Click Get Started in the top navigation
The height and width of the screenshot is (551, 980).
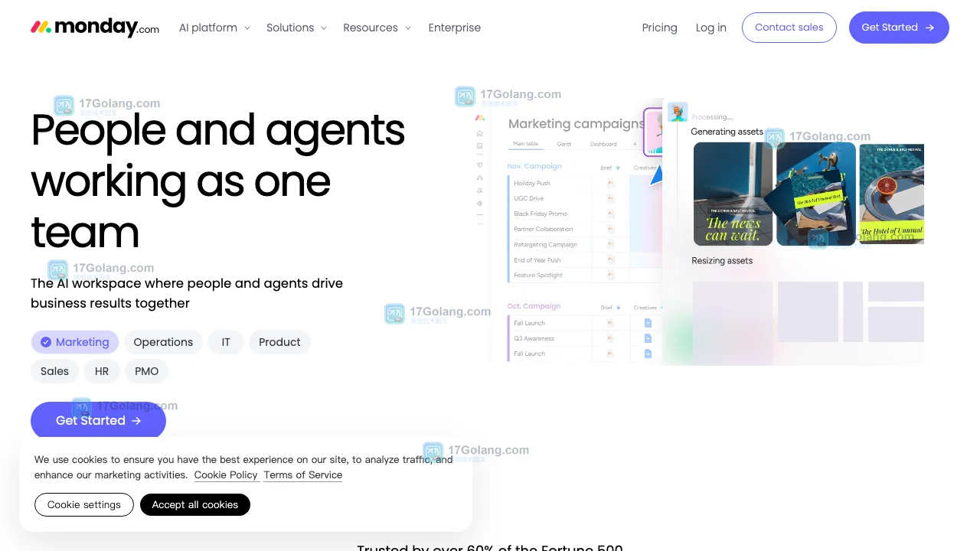pos(899,27)
